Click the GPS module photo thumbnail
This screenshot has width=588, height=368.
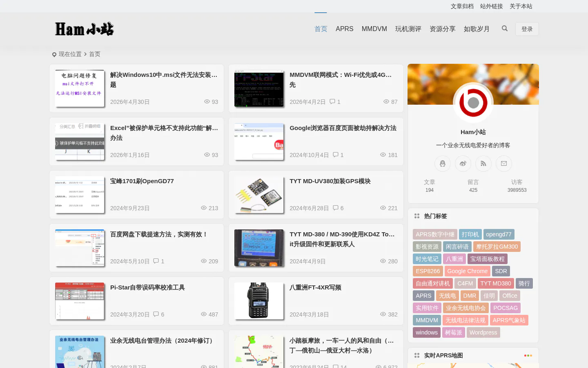click(x=259, y=195)
